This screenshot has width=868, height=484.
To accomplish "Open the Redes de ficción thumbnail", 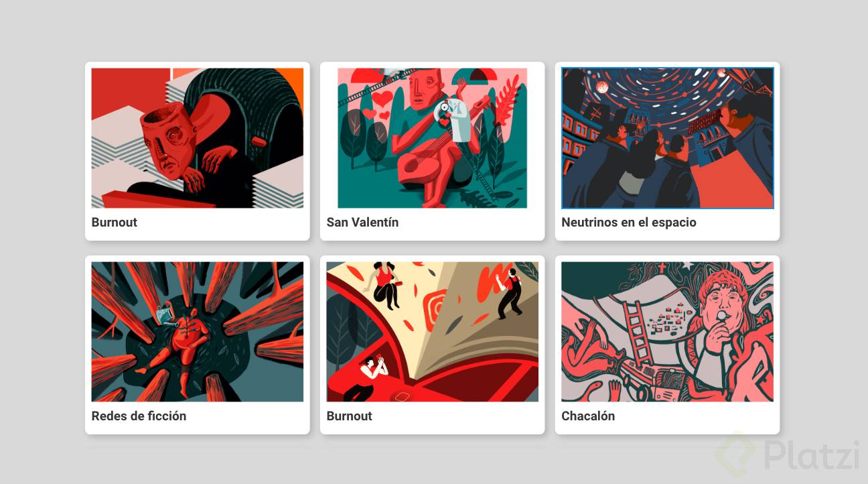I will click(198, 332).
